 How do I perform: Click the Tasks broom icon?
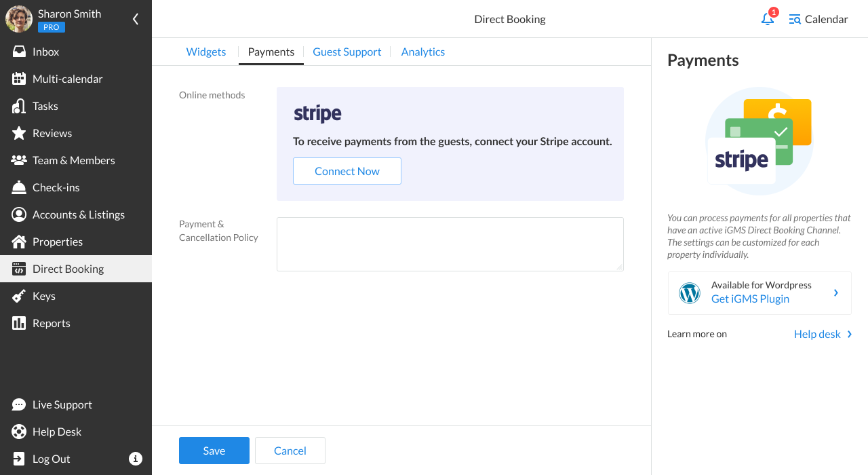click(x=19, y=106)
